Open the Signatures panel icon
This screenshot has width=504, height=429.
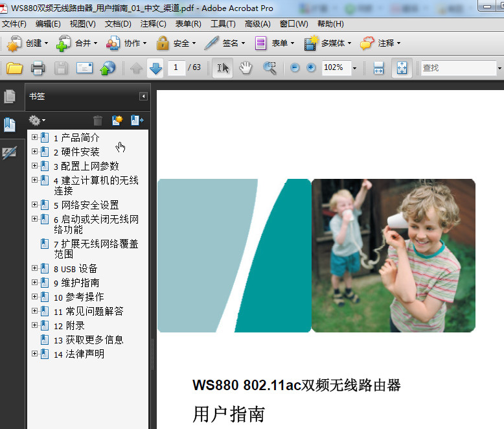[x=10, y=153]
